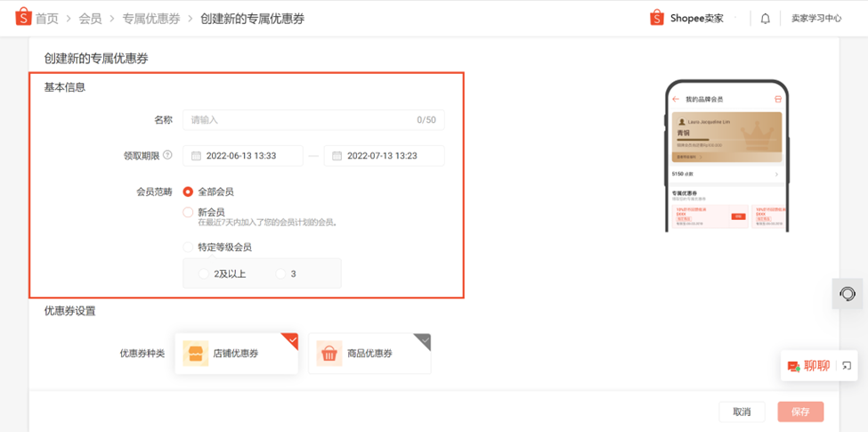
Task: Go to 首页 breadcrumb
Action: pos(47,19)
